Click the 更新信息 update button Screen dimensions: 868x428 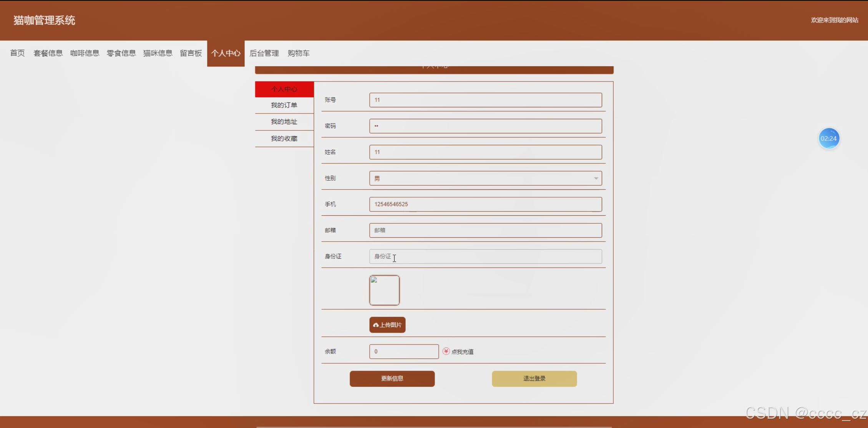pos(392,379)
